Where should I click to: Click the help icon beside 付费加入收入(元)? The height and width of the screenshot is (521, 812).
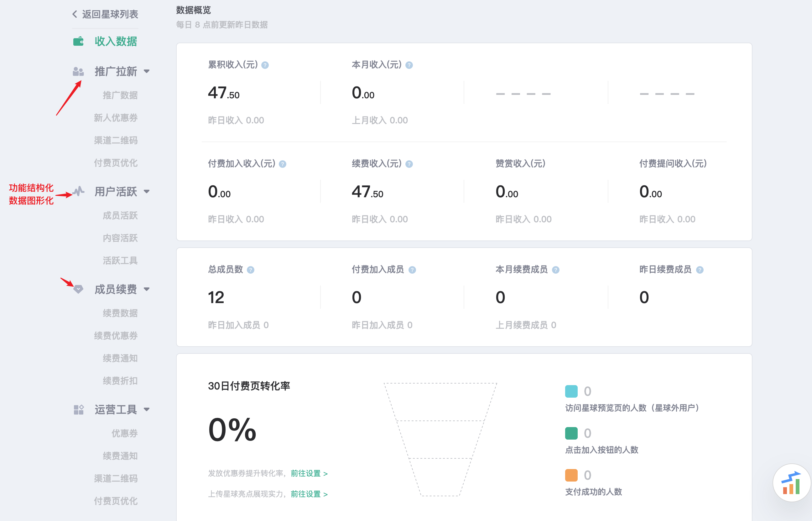coord(283,164)
